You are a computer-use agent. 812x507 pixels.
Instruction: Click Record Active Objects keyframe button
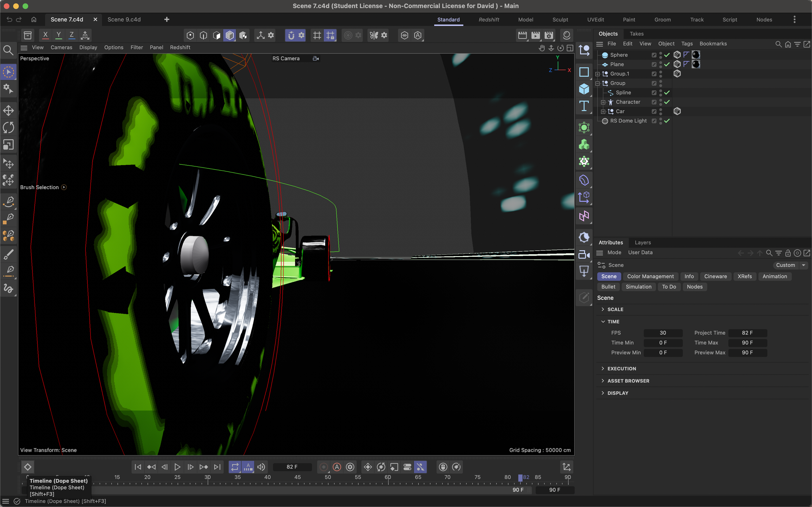coord(324,467)
